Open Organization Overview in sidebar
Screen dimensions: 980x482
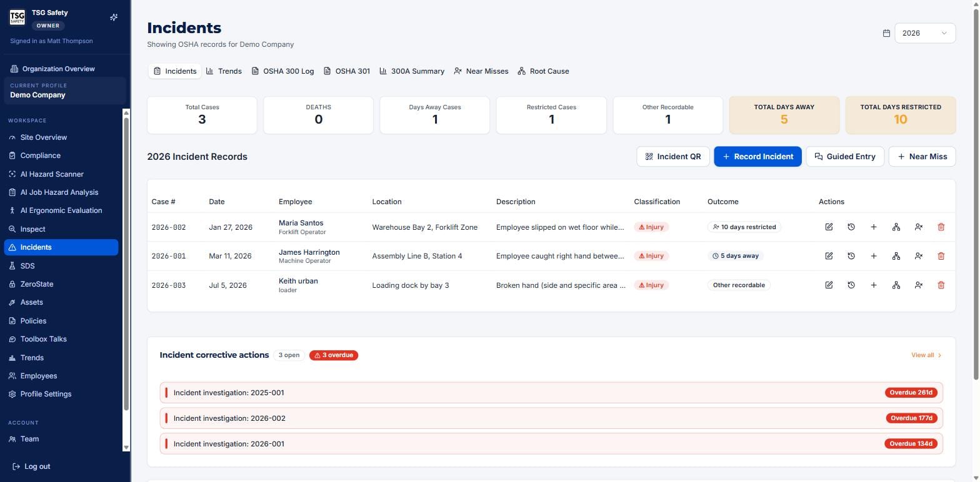59,69
